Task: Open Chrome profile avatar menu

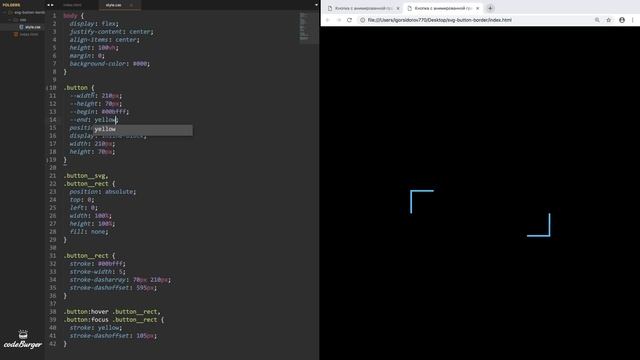Action: [x=622, y=20]
